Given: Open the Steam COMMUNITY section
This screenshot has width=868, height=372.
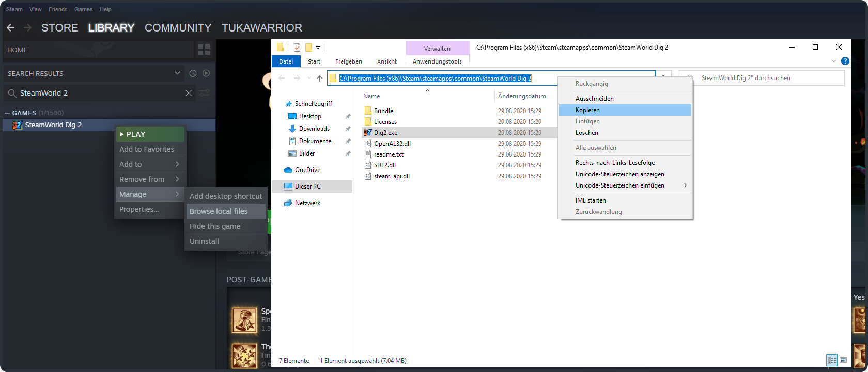Looking at the screenshot, I should [x=178, y=28].
